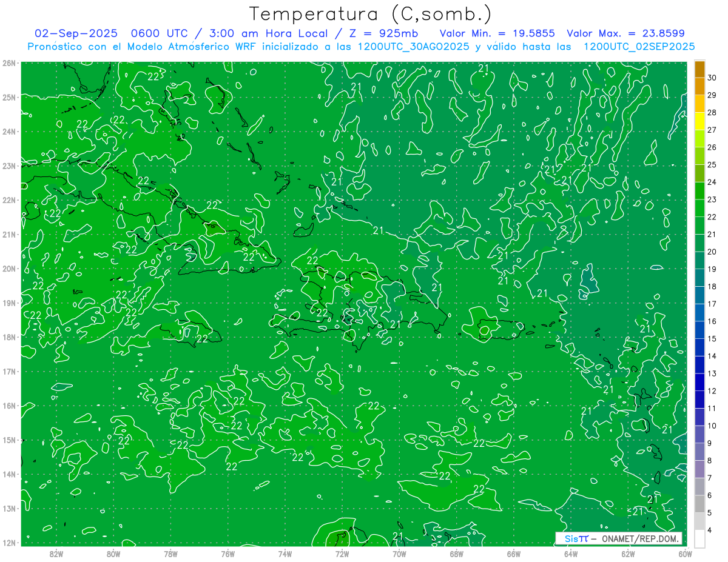728x562 pixels.
Task: Pick the green legend swatch between 21 and 22
Action: [x=699, y=225]
